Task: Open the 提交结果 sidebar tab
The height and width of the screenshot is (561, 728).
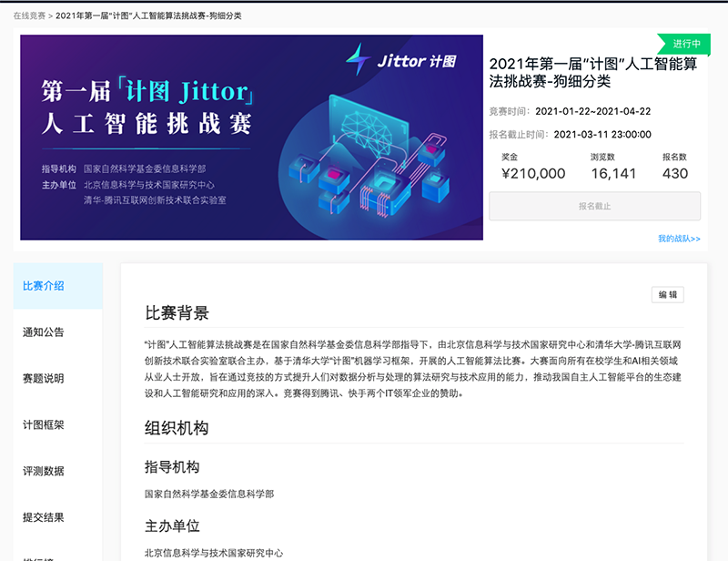Action: (x=44, y=518)
